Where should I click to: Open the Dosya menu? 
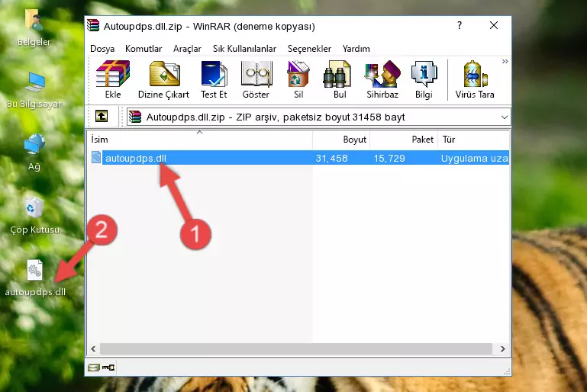[102, 49]
